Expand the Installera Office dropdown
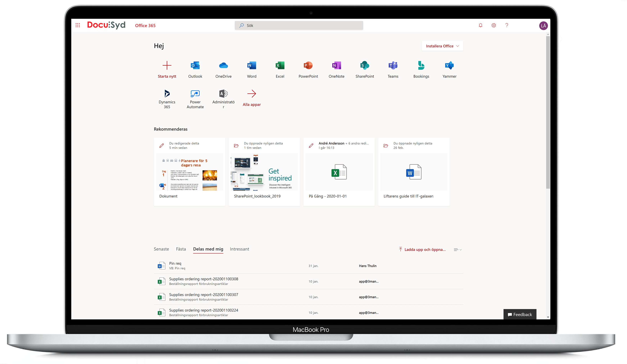This screenshot has width=627, height=364. click(442, 46)
